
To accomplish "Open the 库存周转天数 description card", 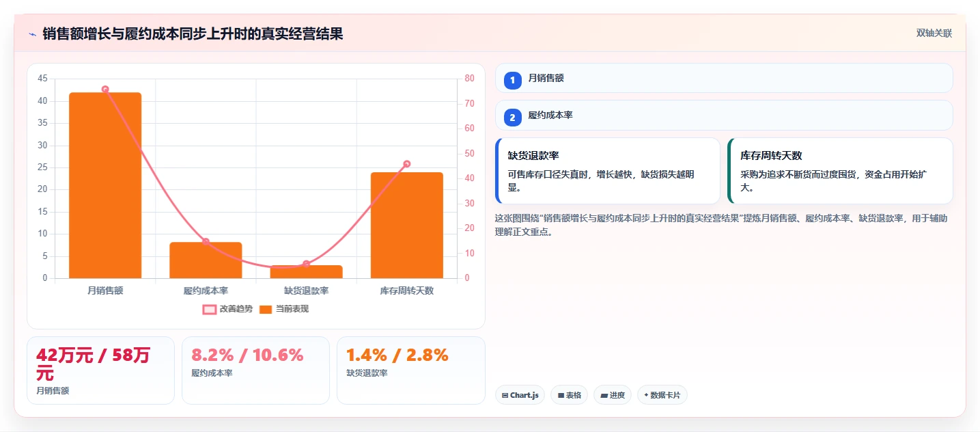I will tap(840, 171).
